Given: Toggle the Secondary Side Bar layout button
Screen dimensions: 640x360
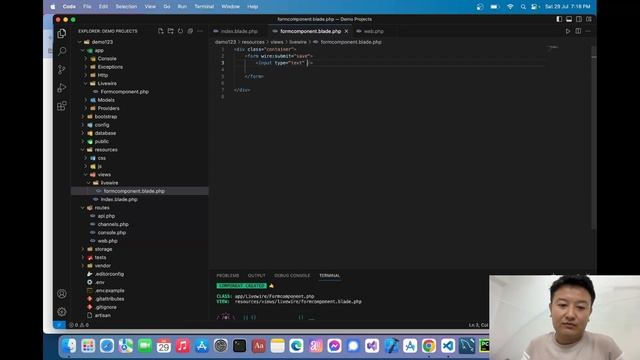Looking at the screenshot, I should 579,19.
